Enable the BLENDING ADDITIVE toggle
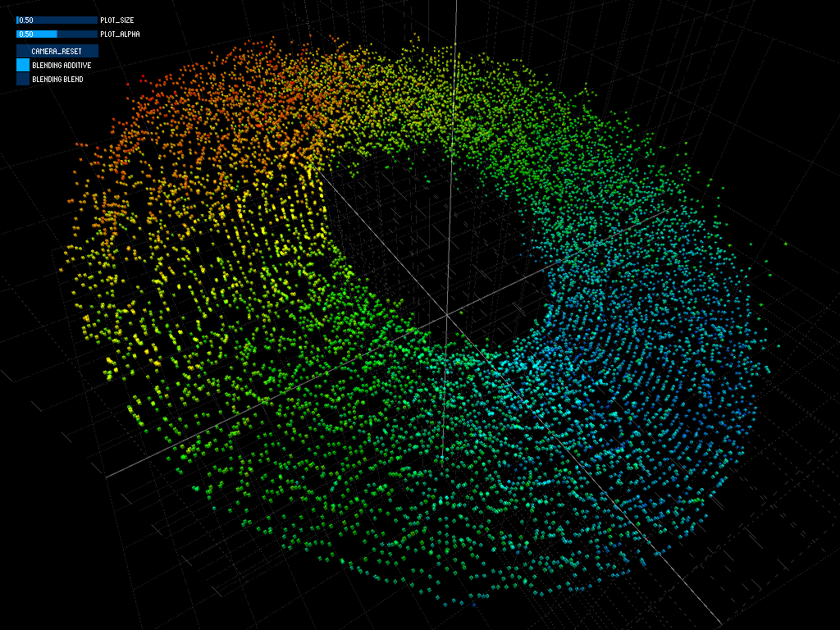 pos(22,66)
